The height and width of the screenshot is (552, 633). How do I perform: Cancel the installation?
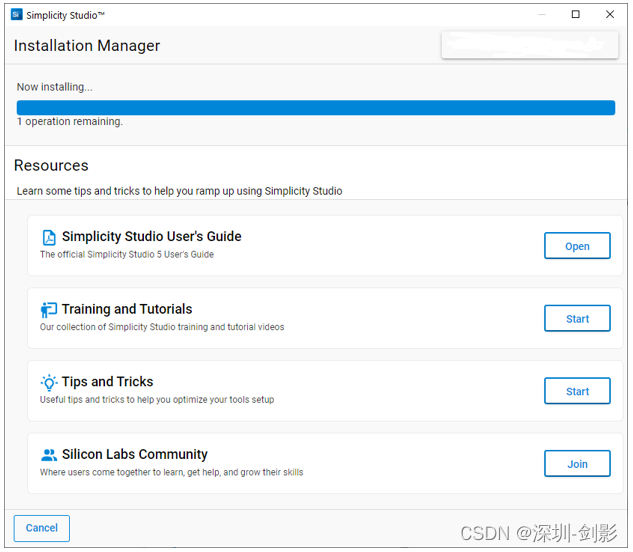(42, 528)
